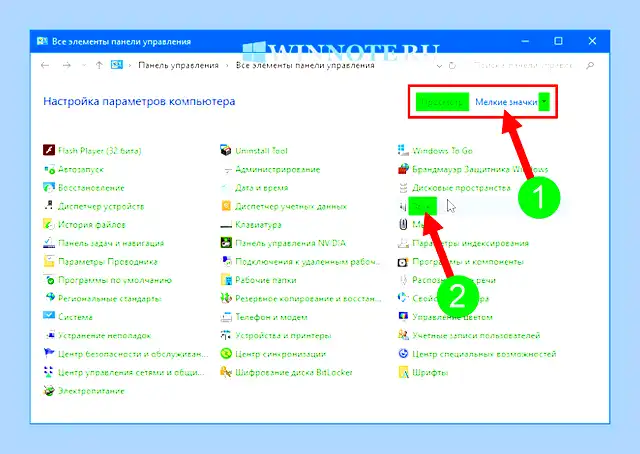Open Центр управления сетями и общи... link
Image resolution: width=640 pixels, height=454 pixels.
[131, 372]
